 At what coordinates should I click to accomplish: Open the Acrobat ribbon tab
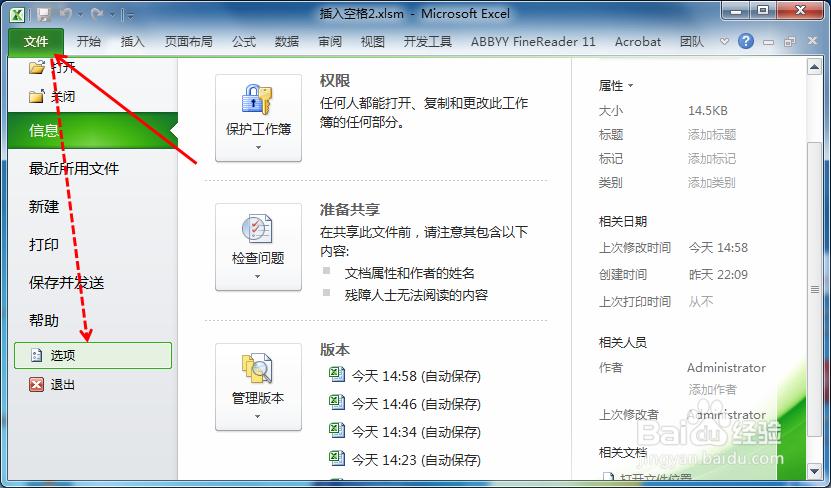[x=638, y=42]
